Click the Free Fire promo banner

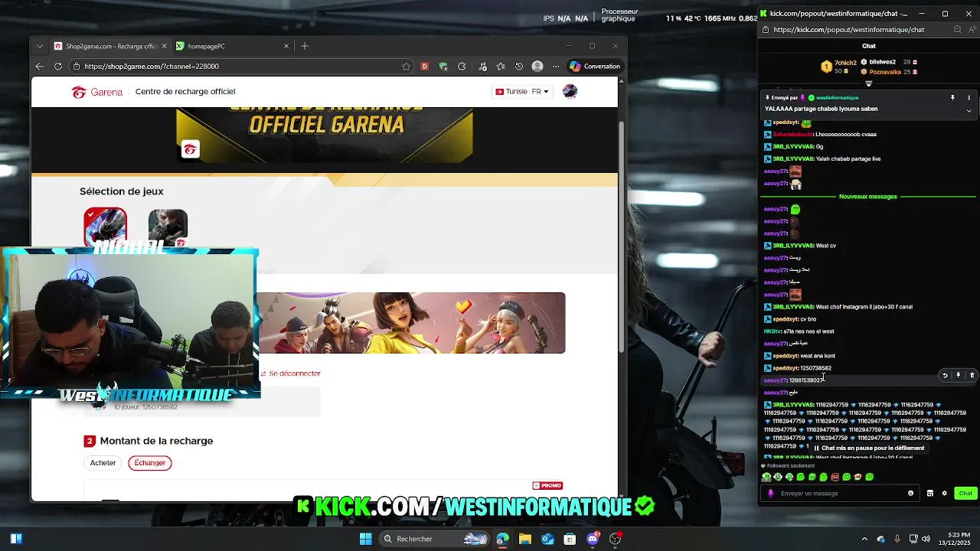click(410, 322)
